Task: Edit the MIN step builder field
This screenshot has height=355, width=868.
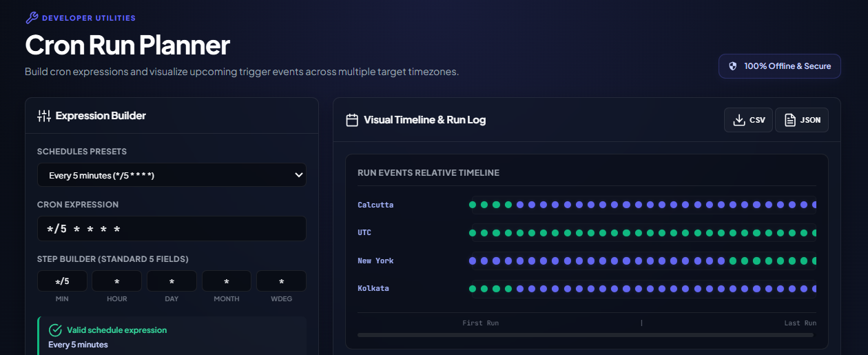Action: pyautogui.click(x=62, y=281)
